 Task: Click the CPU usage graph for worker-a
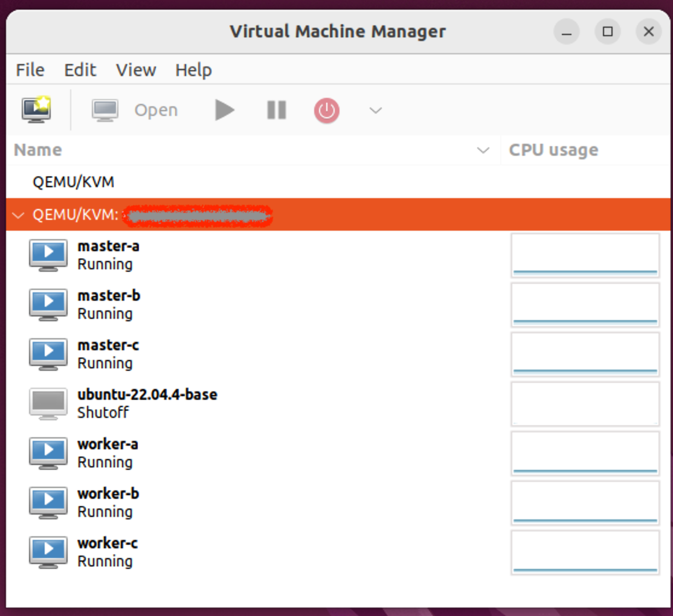click(585, 454)
